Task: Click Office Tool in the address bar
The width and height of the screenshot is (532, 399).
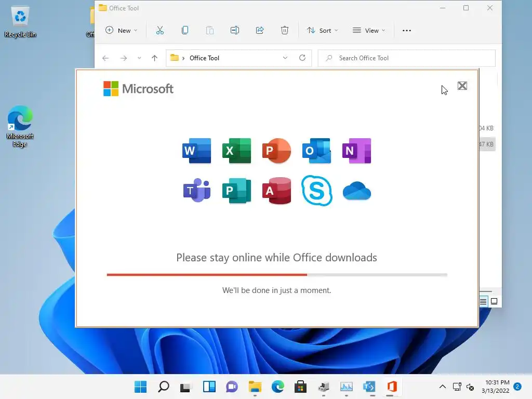Action: point(204,58)
